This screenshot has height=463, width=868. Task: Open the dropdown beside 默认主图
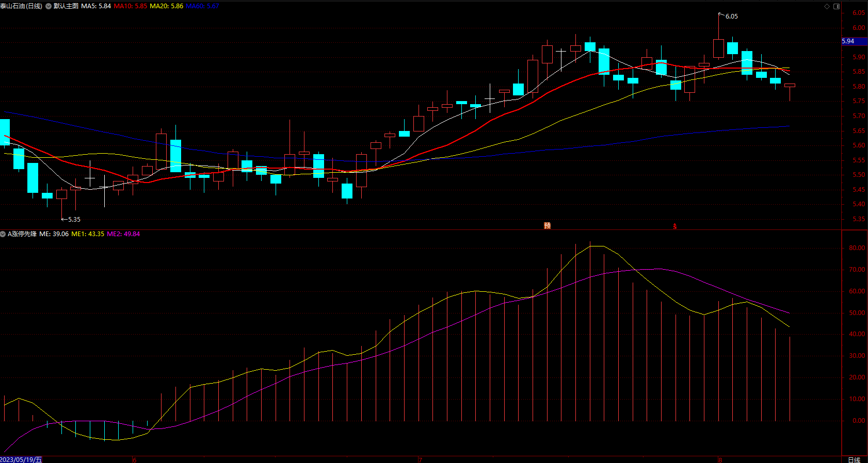point(49,6)
